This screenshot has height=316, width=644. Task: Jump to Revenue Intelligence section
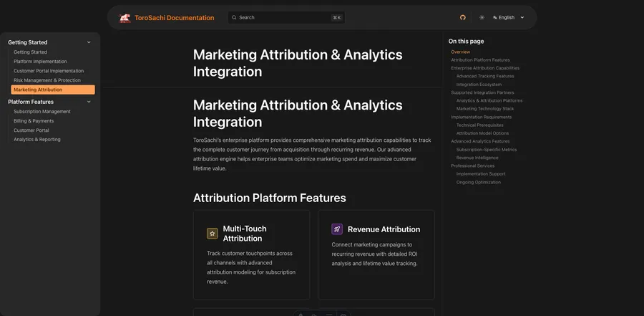point(477,158)
